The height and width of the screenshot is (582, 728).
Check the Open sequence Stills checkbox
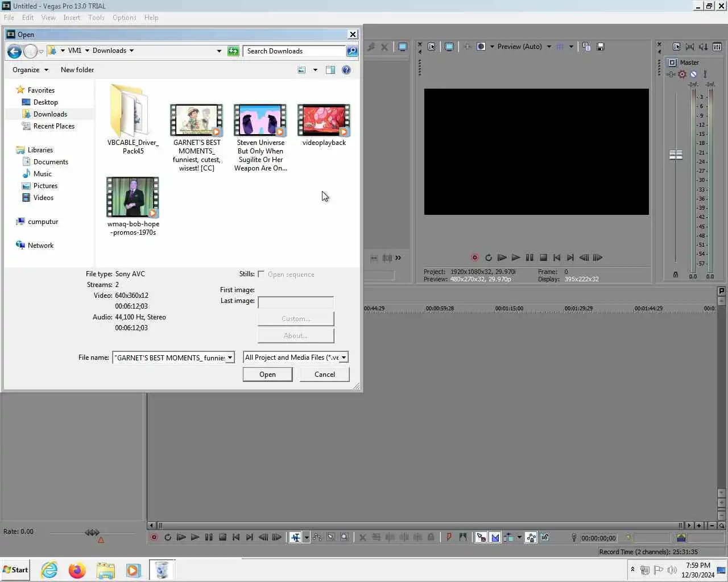pos(261,274)
